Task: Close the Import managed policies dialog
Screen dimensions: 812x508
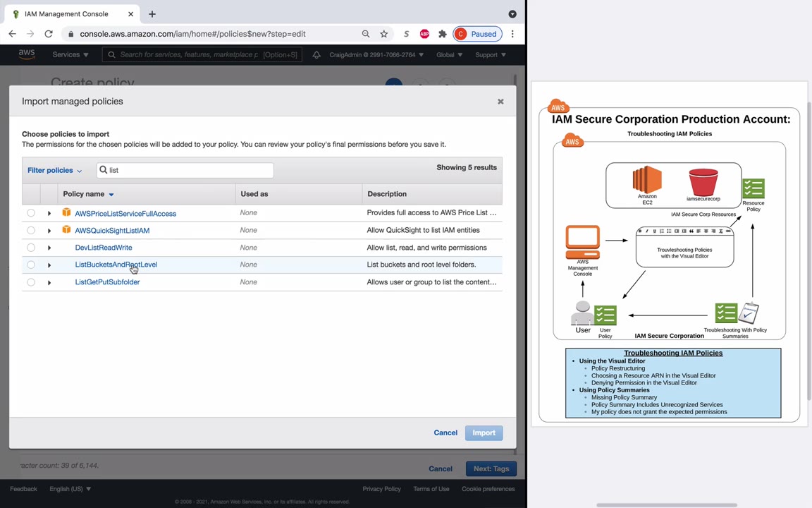Action: pos(500,102)
